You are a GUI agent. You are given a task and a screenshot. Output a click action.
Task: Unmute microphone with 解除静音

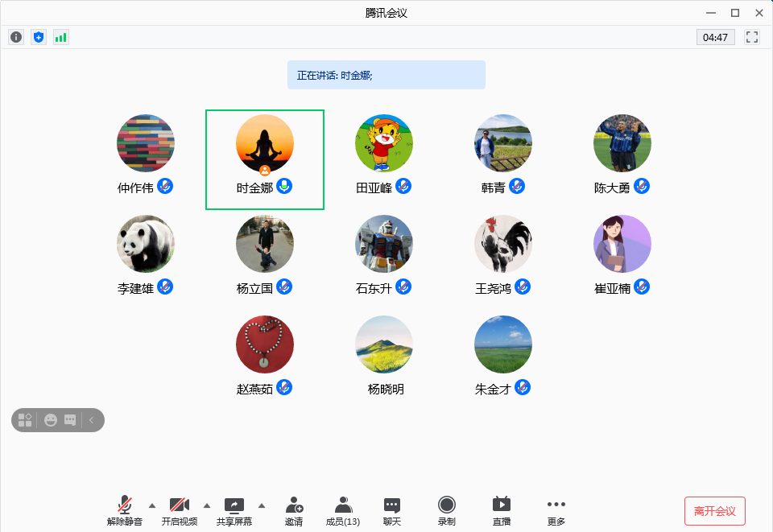[125, 510]
